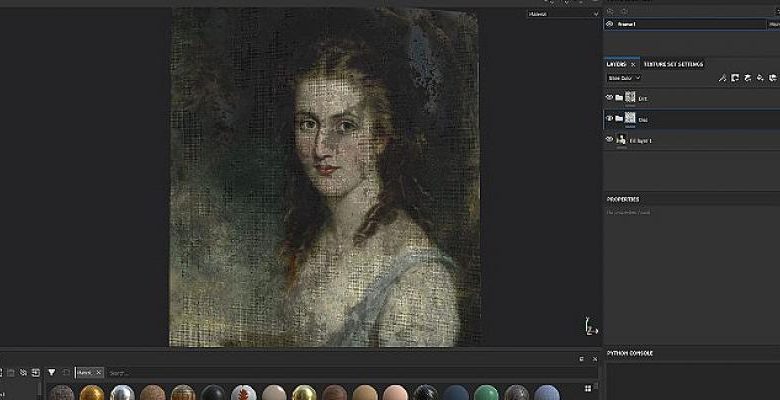Click the Properties panel header
Image resolution: width=780 pixels, height=400 pixels.
[623, 199]
